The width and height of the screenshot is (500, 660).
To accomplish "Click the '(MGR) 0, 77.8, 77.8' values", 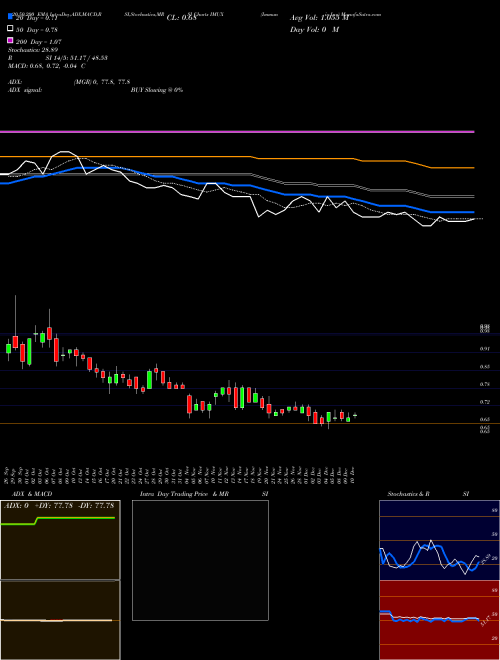I will (101, 82).
